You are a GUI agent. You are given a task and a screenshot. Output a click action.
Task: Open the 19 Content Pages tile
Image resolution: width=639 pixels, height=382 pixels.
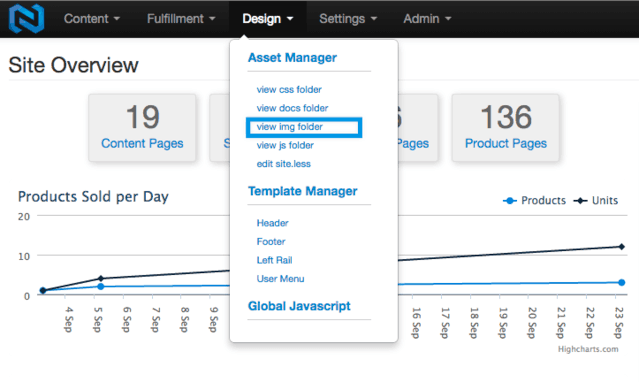tap(142, 128)
